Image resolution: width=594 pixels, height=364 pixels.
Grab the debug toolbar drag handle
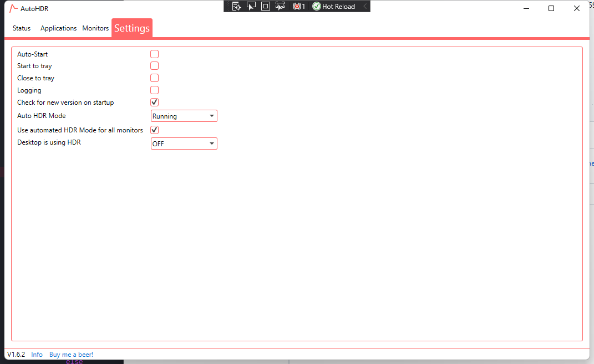pos(227,6)
